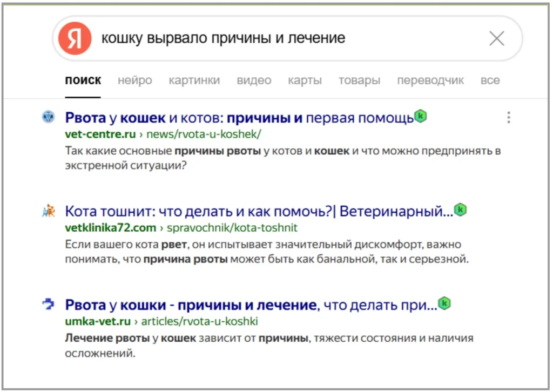553x392 pixels.
Task: Click green badge beside 'первая помощь' title
Action: pos(420,116)
